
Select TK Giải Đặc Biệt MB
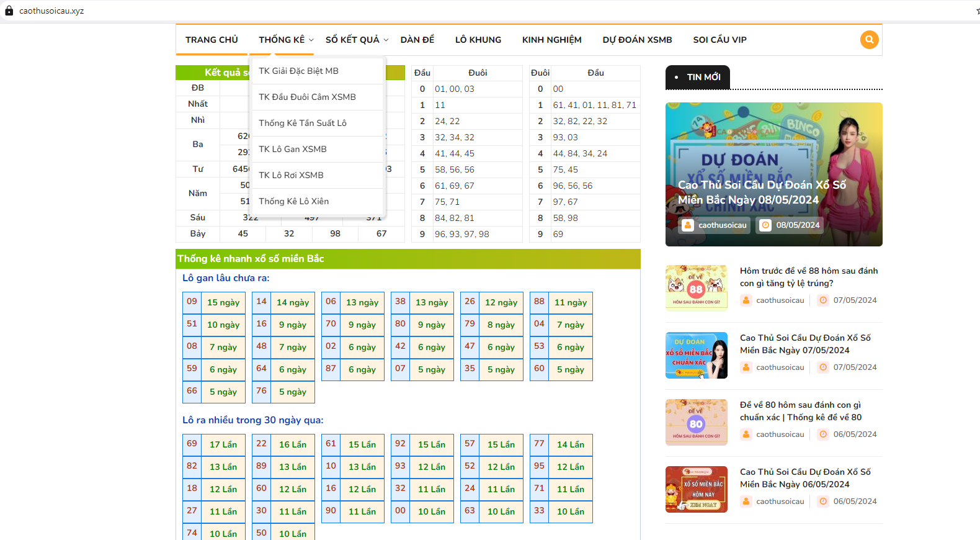pos(318,71)
